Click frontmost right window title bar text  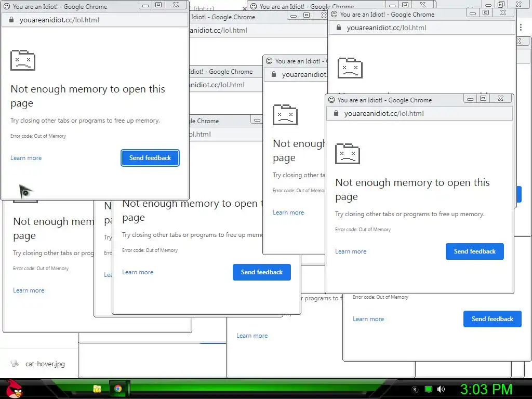coord(385,100)
